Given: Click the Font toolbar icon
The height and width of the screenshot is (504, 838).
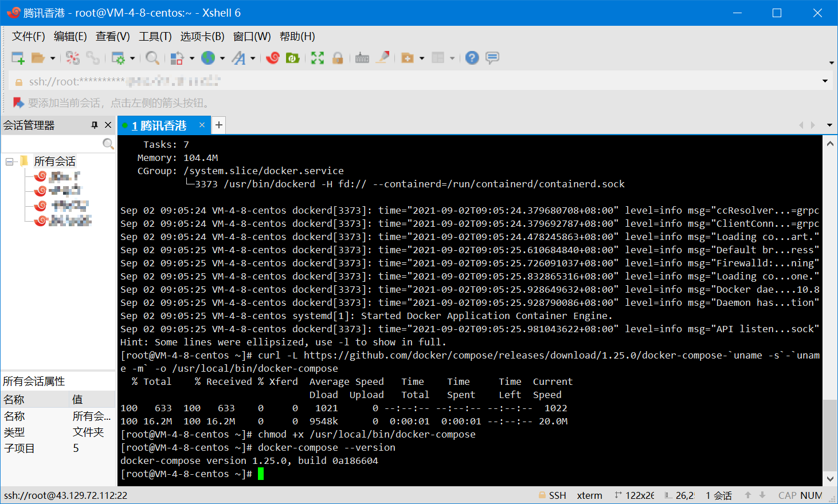Looking at the screenshot, I should point(238,58).
